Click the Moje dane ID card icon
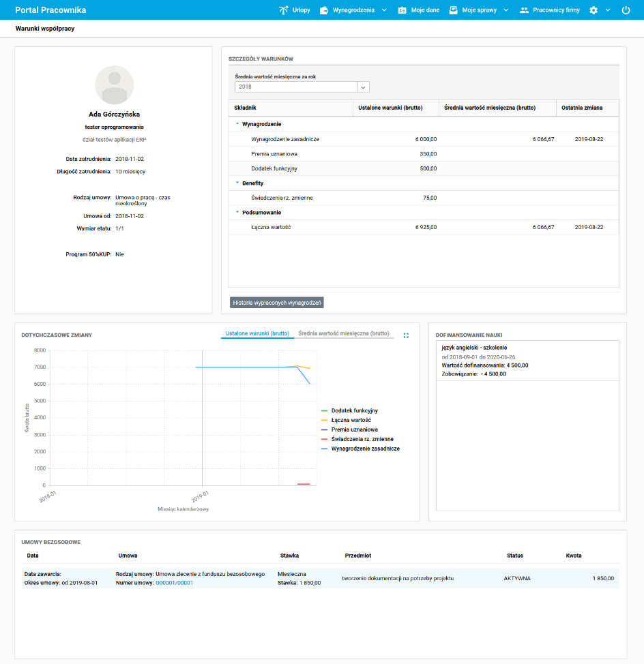This screenshot has width=644, height=664. tap(402, 10)
